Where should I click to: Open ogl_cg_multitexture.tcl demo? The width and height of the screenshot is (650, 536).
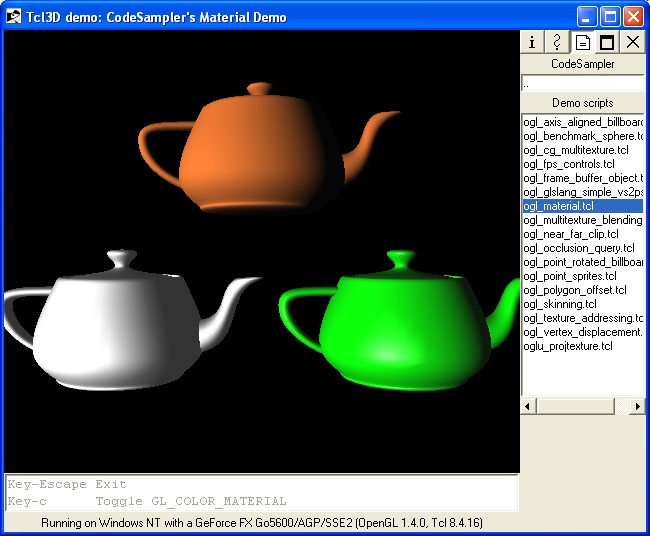point(583,150)
